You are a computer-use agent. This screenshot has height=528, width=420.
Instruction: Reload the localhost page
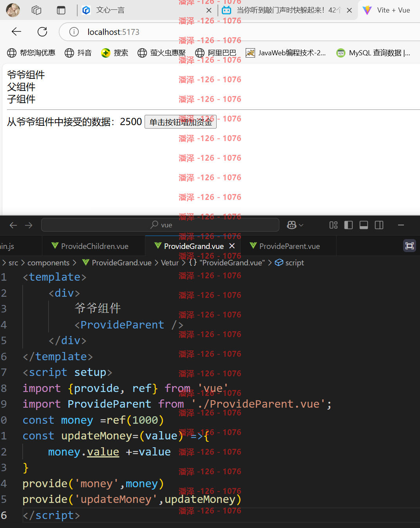(x=42, y=32)
